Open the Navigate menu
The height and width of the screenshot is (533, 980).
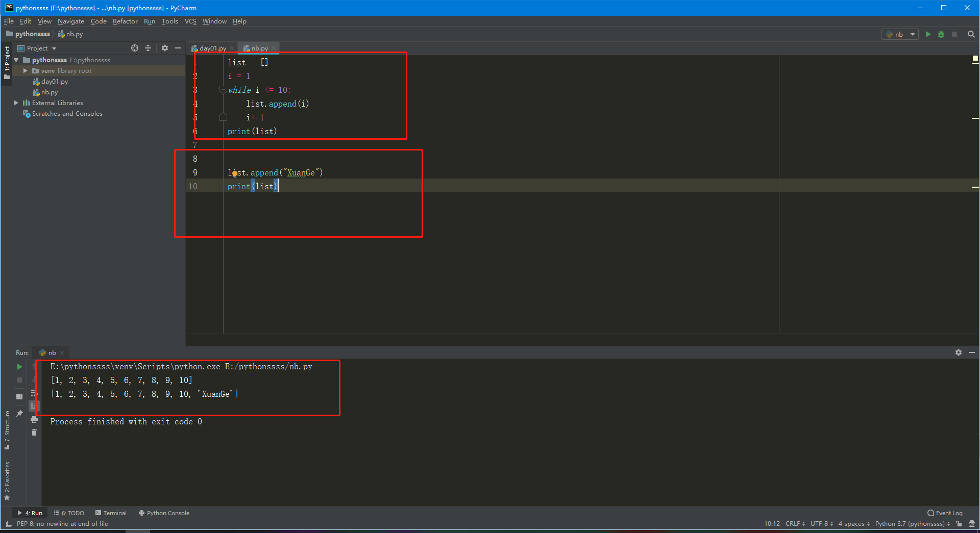click(x=70, y=21)
